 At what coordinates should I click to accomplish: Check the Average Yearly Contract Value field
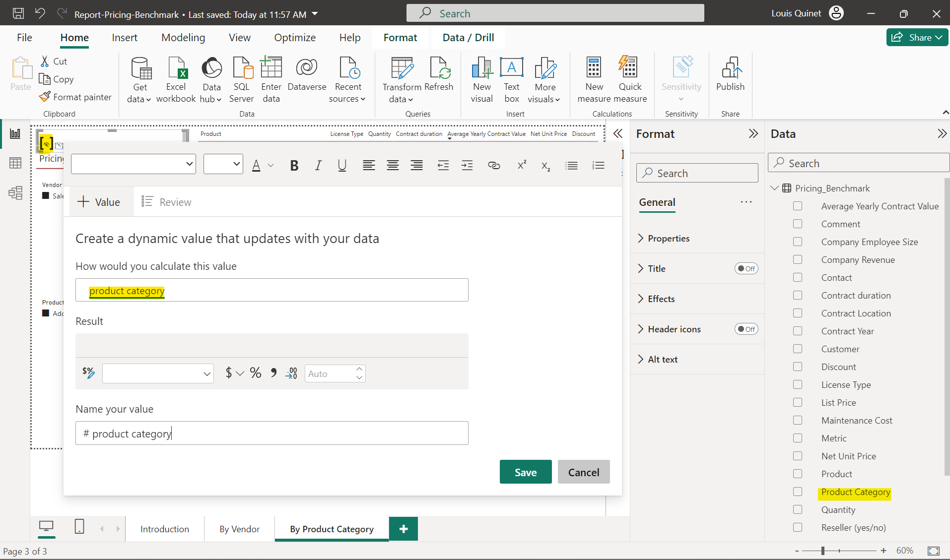tap(798, 206)
